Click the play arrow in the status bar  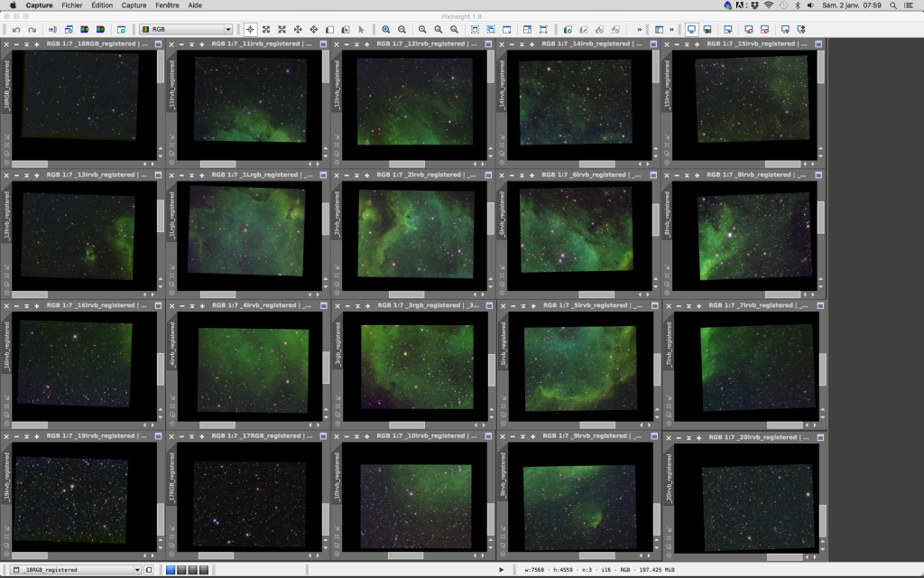tap(501, 570)
